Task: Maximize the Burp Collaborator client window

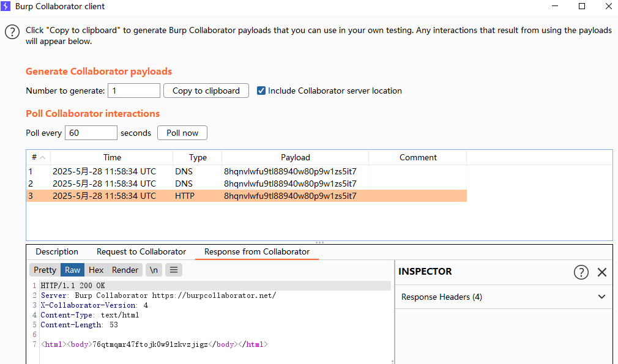Action: (582, 6)
